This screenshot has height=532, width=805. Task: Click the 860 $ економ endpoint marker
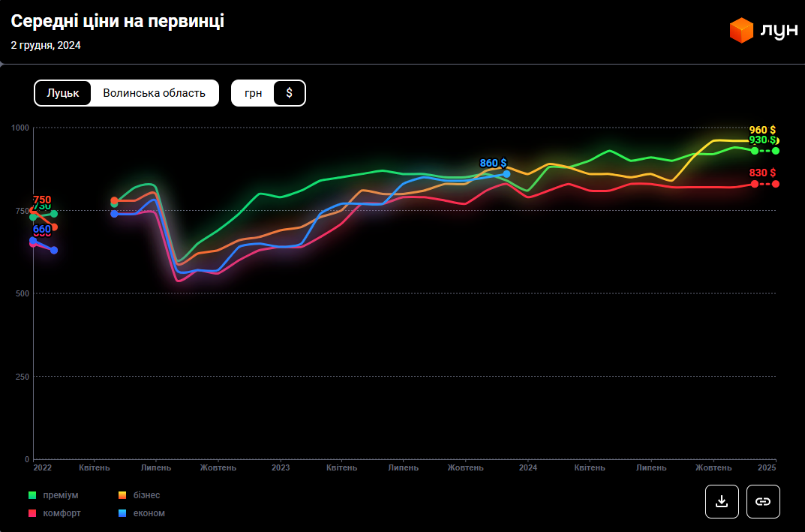pyautogui.click(x=506, y=174)
